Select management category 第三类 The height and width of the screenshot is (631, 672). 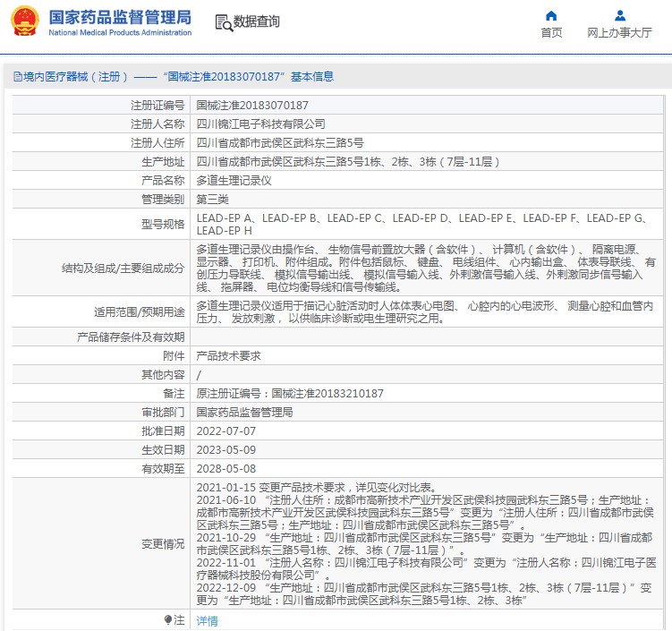[x=213, y=200]
